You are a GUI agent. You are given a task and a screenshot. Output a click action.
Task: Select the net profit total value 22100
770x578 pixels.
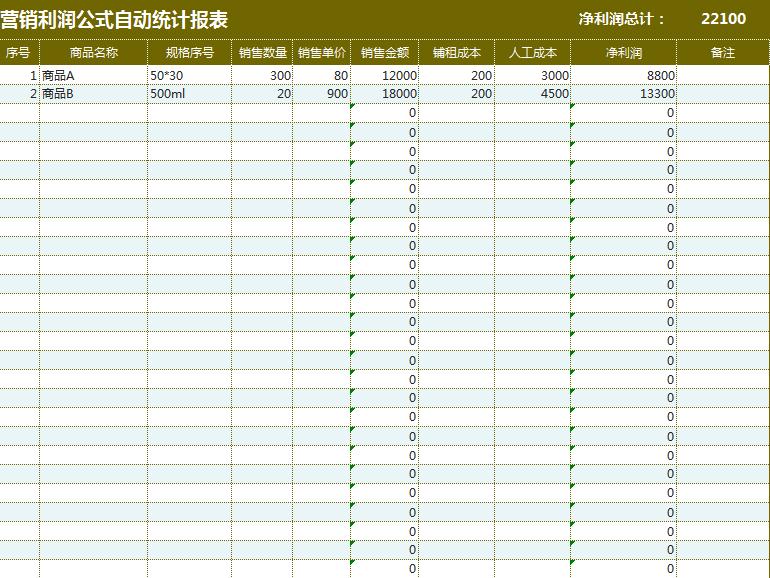pos(723,19)
